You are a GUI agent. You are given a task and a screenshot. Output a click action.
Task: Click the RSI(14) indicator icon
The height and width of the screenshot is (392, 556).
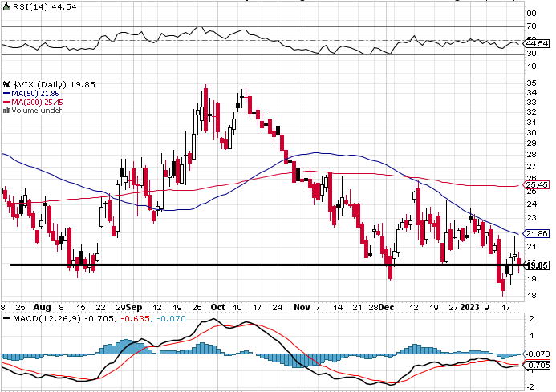click(6, 6)
